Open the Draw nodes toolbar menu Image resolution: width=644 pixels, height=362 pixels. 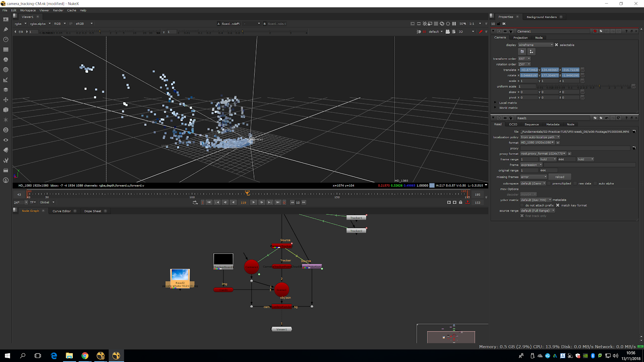tap(6, 29)
